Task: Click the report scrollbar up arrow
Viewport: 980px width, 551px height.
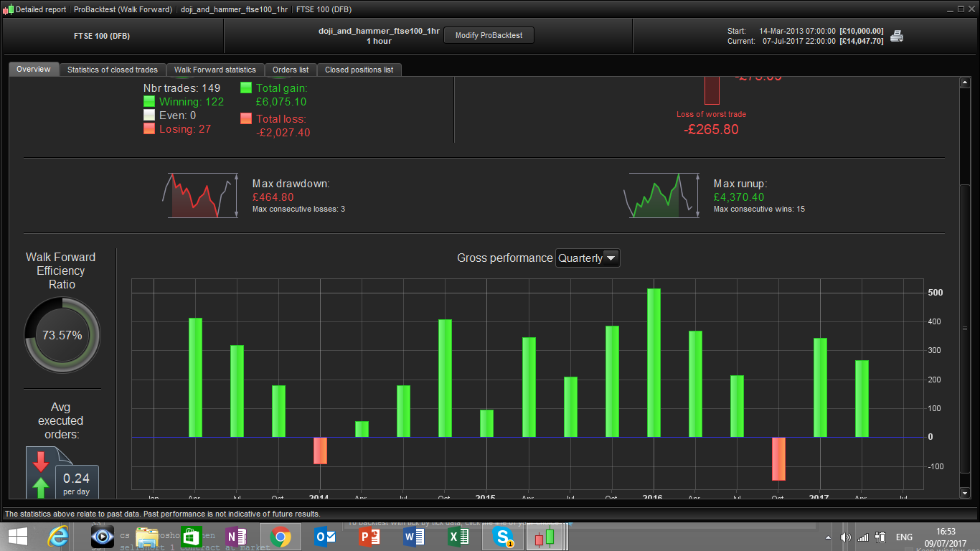Action: click(965, 83)
